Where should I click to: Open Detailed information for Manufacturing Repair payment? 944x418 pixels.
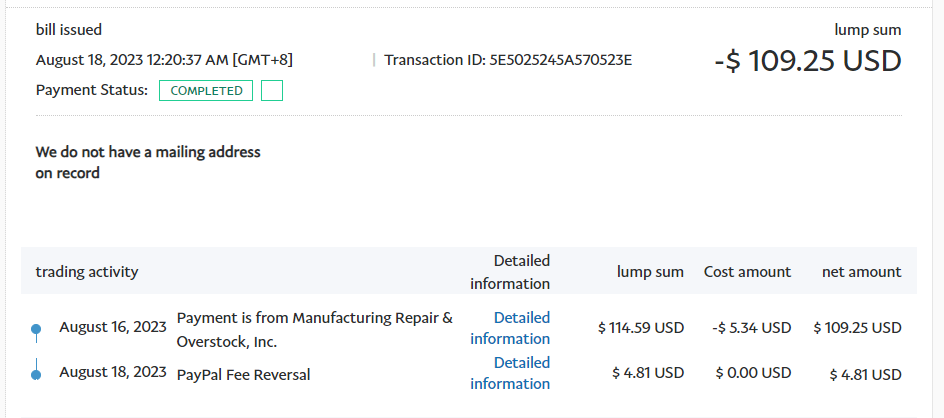[x=510, y=328]
